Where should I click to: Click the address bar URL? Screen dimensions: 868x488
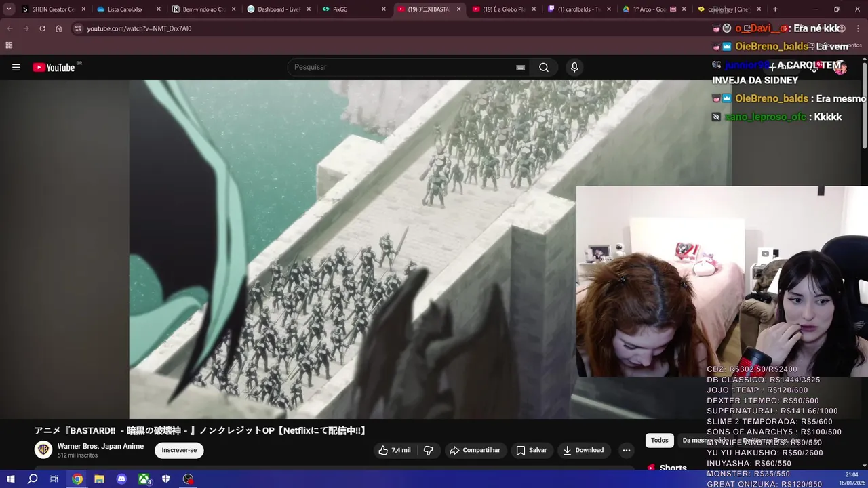click(x=139, y=28)
